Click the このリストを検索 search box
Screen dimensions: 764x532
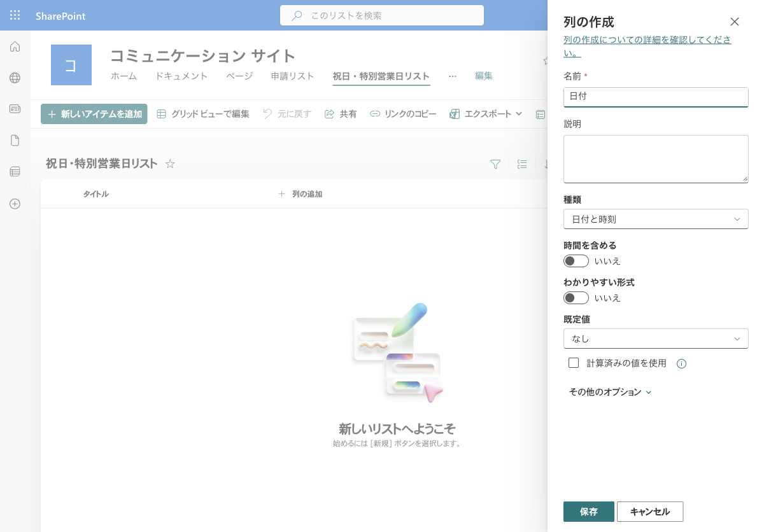[x=382, y=15]
